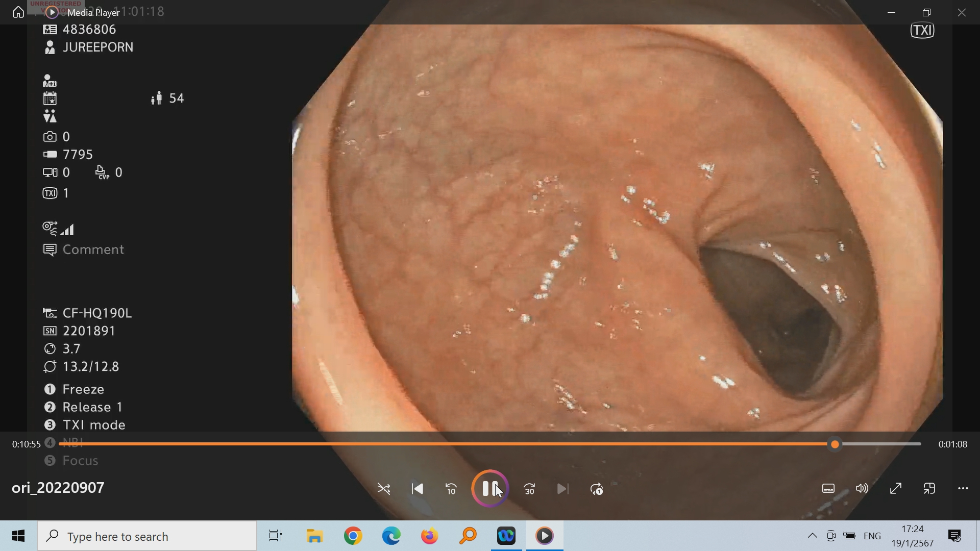Change the ENG input language
Viewport: 980px width, 551px height.
coord(872,536)
